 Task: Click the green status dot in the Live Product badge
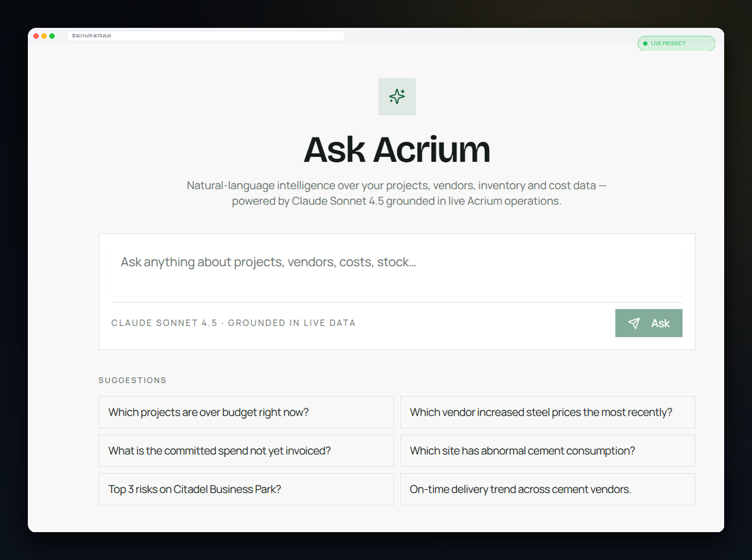[646, 44]
